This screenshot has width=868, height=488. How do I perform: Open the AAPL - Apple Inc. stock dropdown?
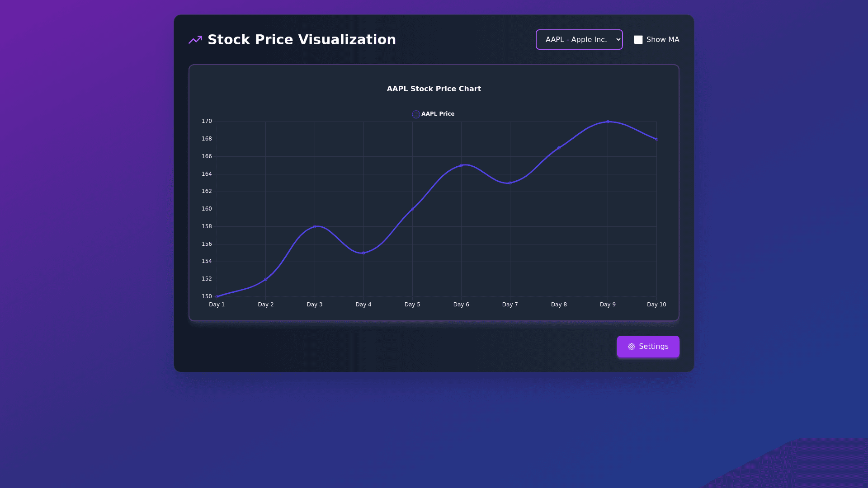(579, 40)
